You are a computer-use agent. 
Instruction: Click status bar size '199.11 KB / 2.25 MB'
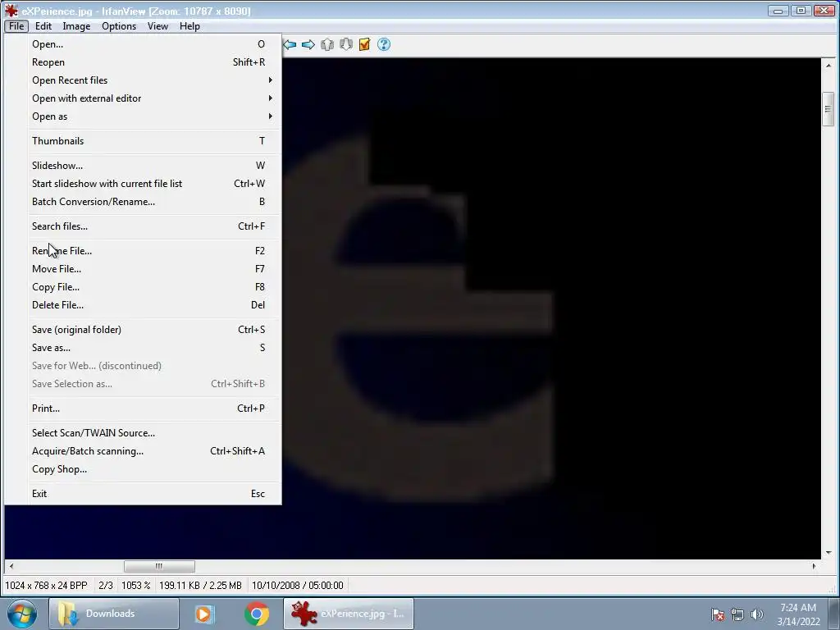[x=200, y=586]
